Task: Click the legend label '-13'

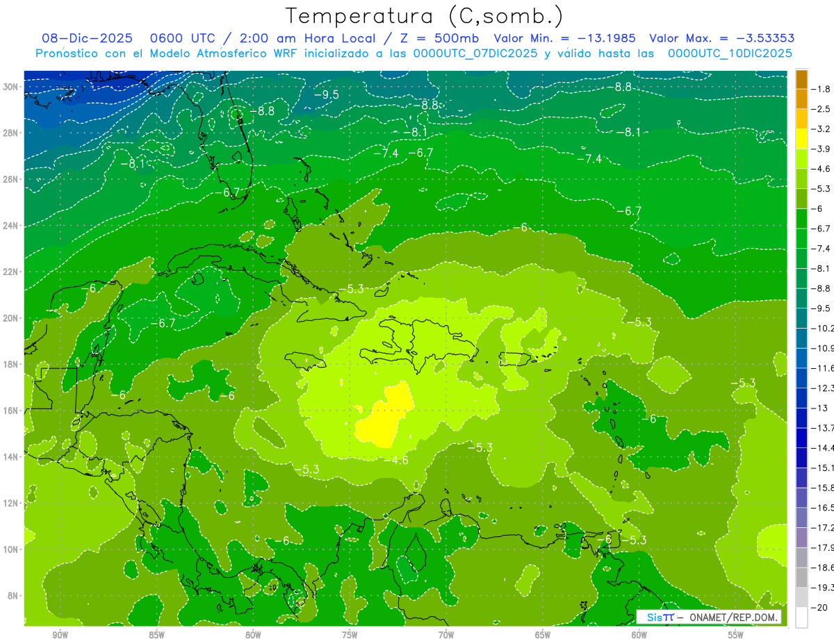Action: (820, 408)
